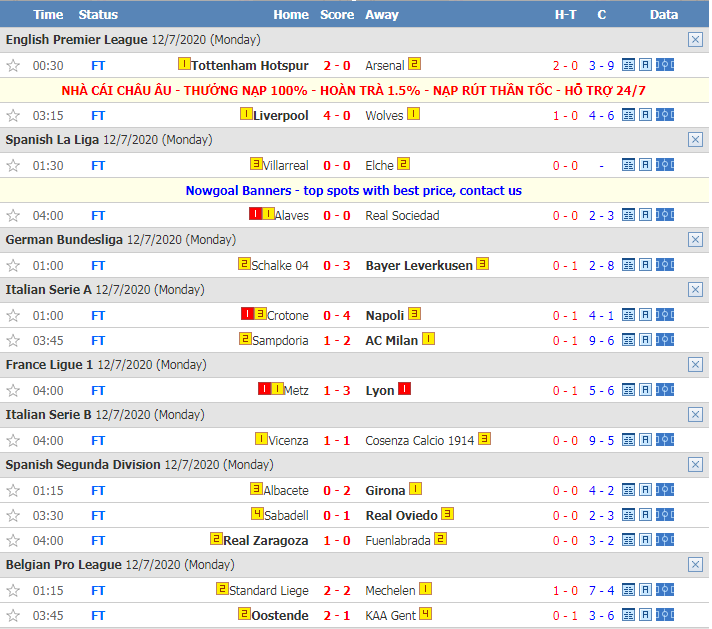The image size is (712, 629).
Task: Open odds table icon for Alaves match
Action: [x=628, y=215]
